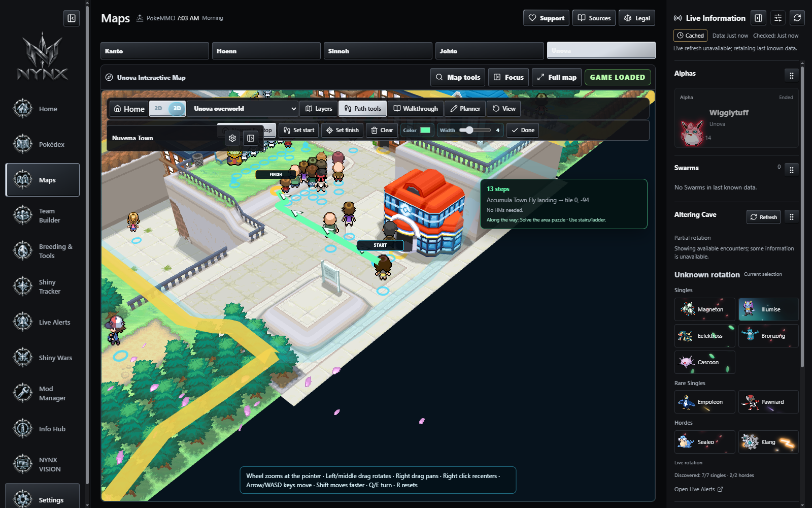Open the Legal button
Image resolution: width=812 pixels, height=508 pixels.
point(637,18)
